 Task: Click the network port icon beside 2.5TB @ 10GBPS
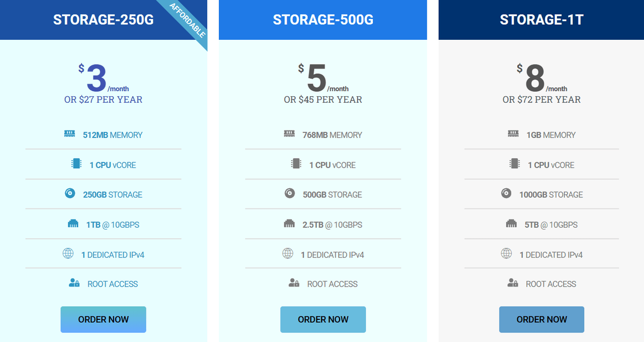(289, 224)
